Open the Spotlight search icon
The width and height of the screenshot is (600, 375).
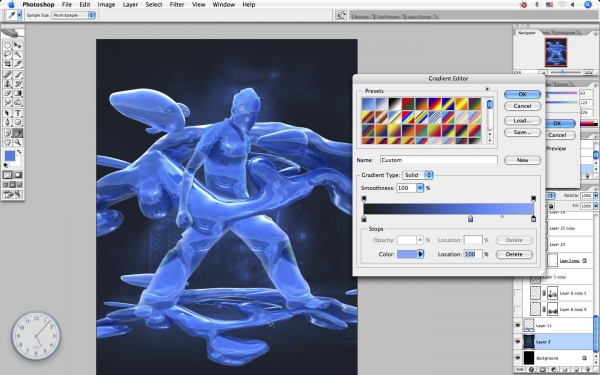click(x=588, y=5)
